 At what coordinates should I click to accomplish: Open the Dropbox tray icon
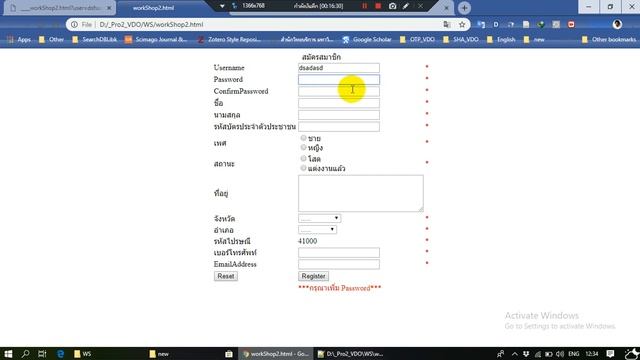526,354
